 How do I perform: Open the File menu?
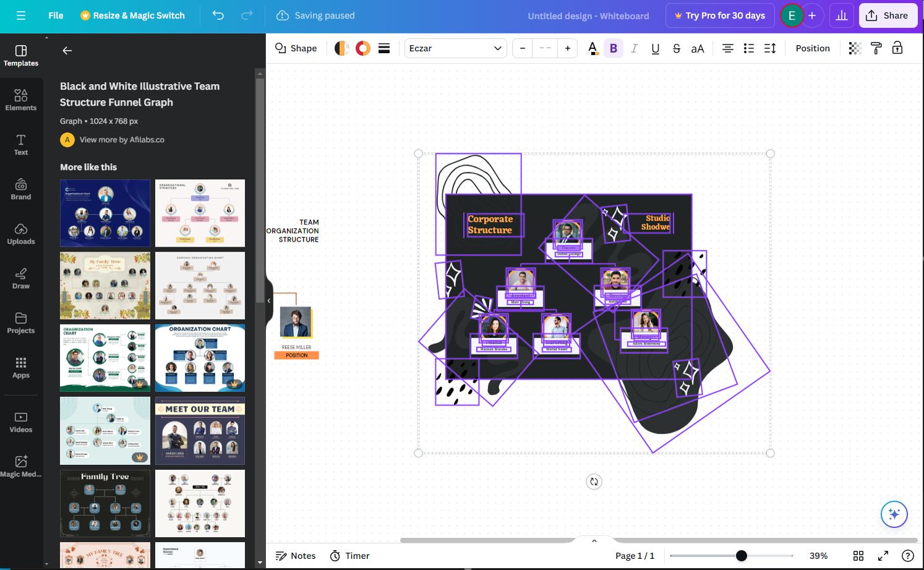coord(55,15)
